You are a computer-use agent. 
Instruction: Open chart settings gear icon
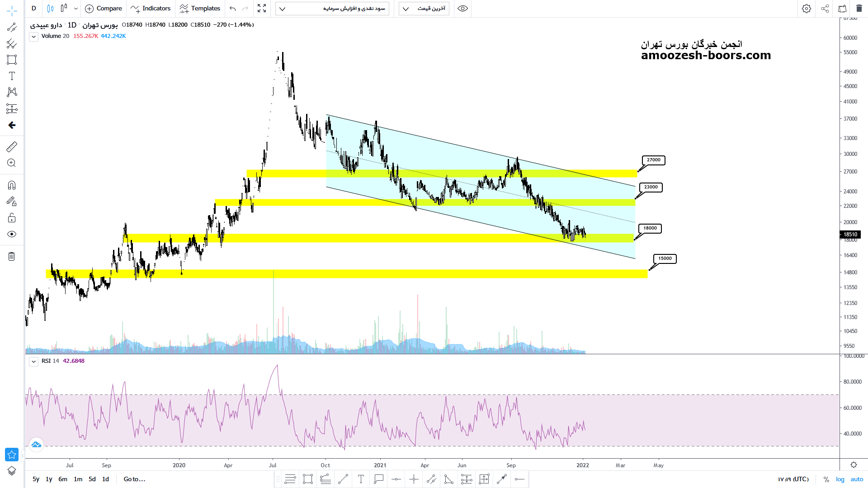tap(806, 9)
